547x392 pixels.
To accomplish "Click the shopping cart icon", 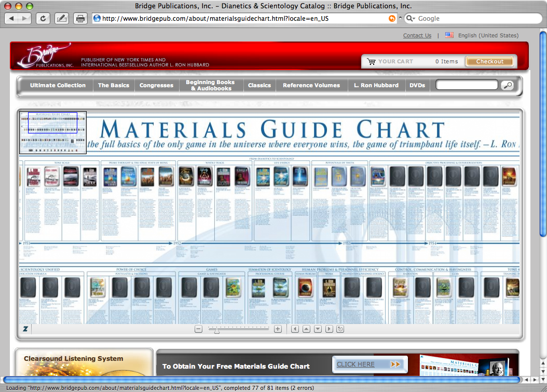I will click(371, 61).
